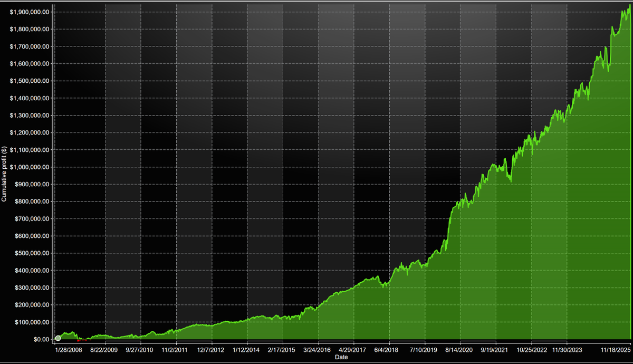Screen dimensions: 633x364
Task: Select the $800,000.00 y-axis label
Action: (33, 202)
